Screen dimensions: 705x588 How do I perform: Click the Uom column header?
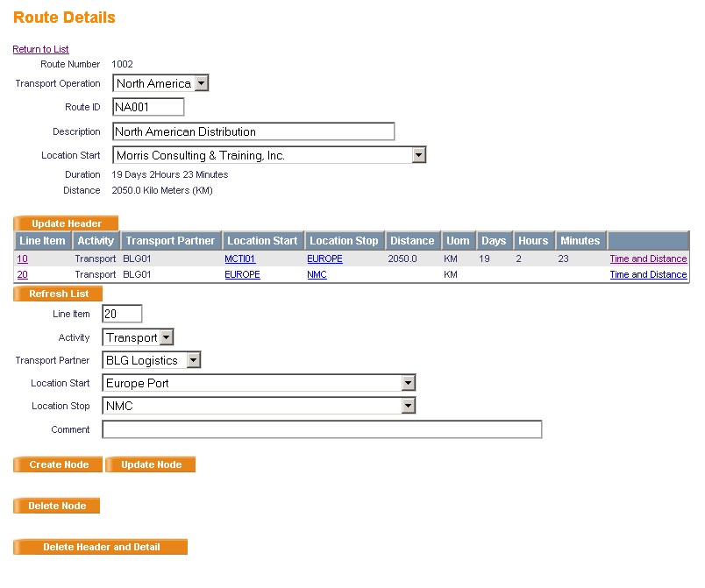(458, 241)
